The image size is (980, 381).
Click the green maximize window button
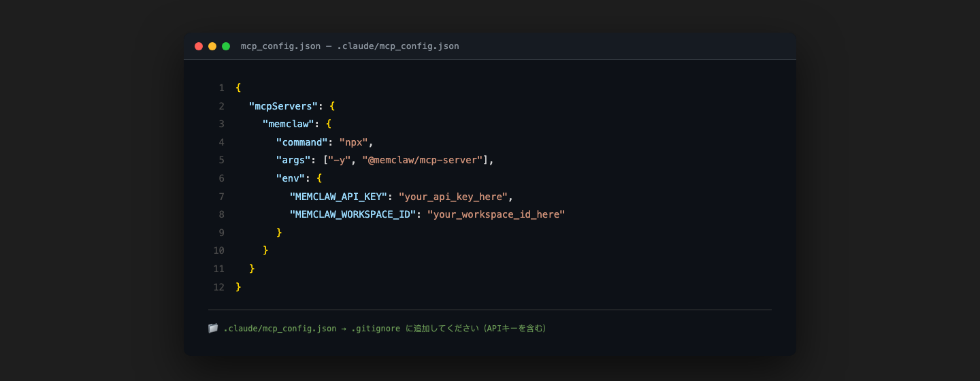pyautogui.click(x=226, y=46)
